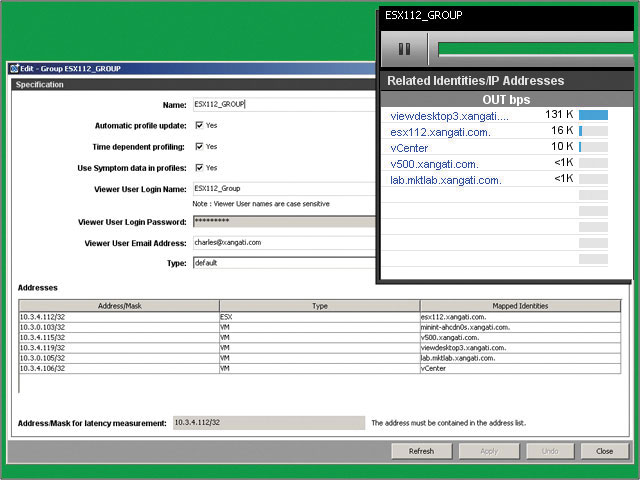Open the lab.mktlab.xangati.com. link
Screen dimensions: 640x480
[446, 180]
